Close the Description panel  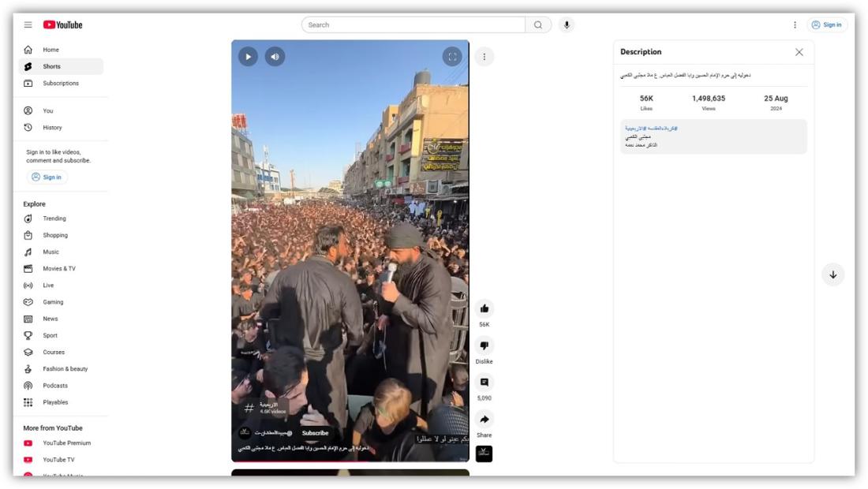pos(799,52)
